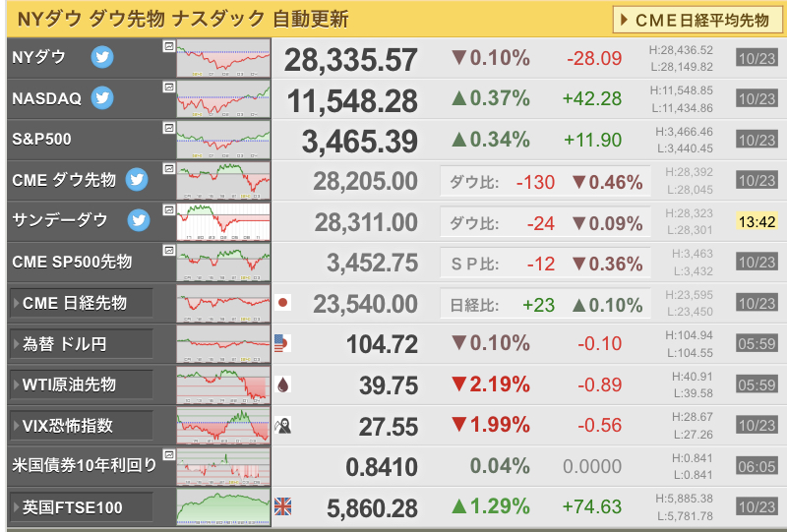This screenshot has height=532, width=787.
Task: Click the chart enlarge icon on S&P500 row
Action: pyautogui.click(x=168, y=128)
